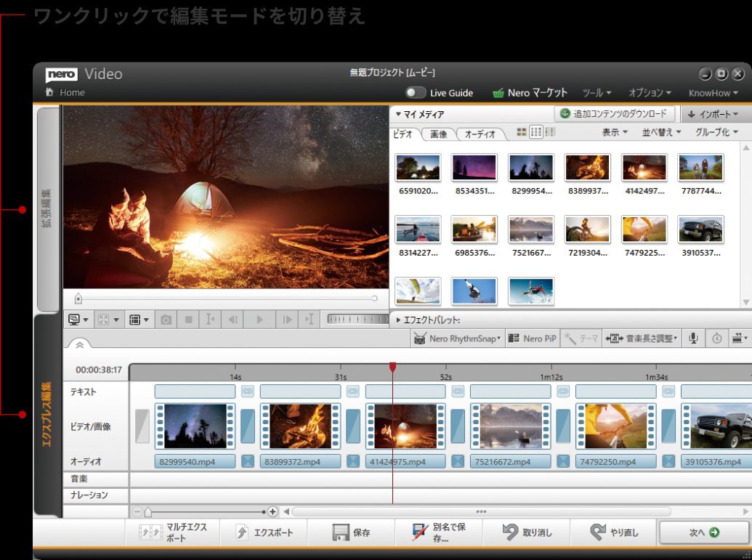This screenshot has height=560, width=752.
Task: Expand the エフェクトパレット panel
Action: tap(399, 320)
